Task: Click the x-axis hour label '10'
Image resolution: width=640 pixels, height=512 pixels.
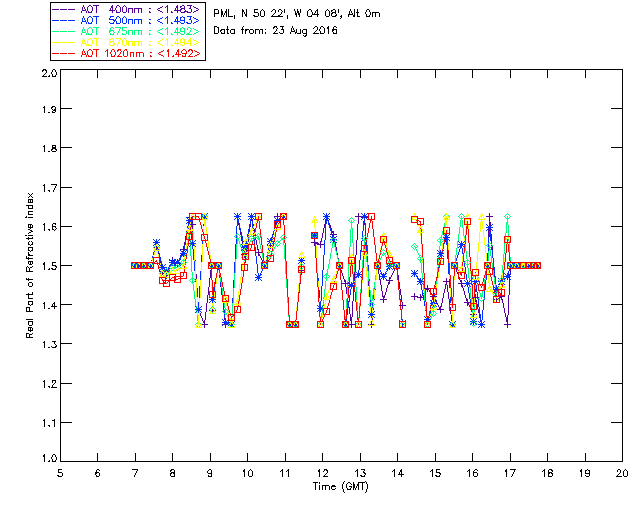Action: tap(247, 473)
